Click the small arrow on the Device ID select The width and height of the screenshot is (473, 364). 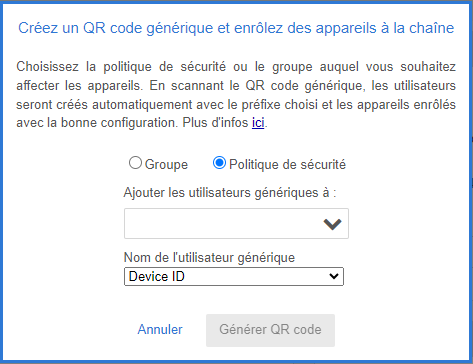coord(334,276)
